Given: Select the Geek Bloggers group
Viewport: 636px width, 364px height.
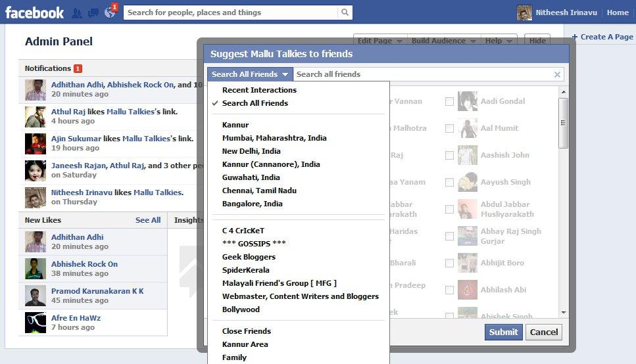Looking at the screenshot, I should click(x=249, y=257).
